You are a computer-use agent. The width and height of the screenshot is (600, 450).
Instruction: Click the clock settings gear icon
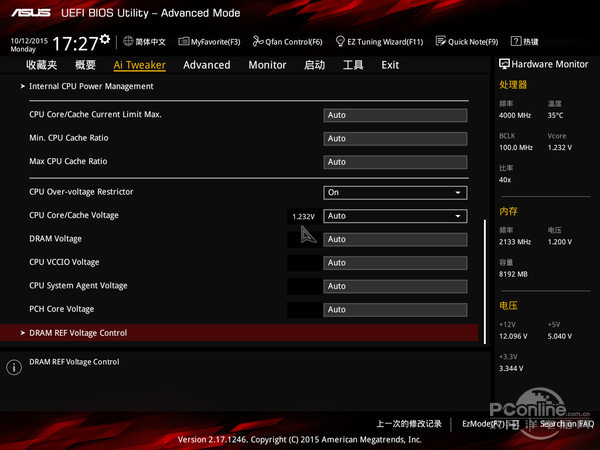[x=105, y=39]
